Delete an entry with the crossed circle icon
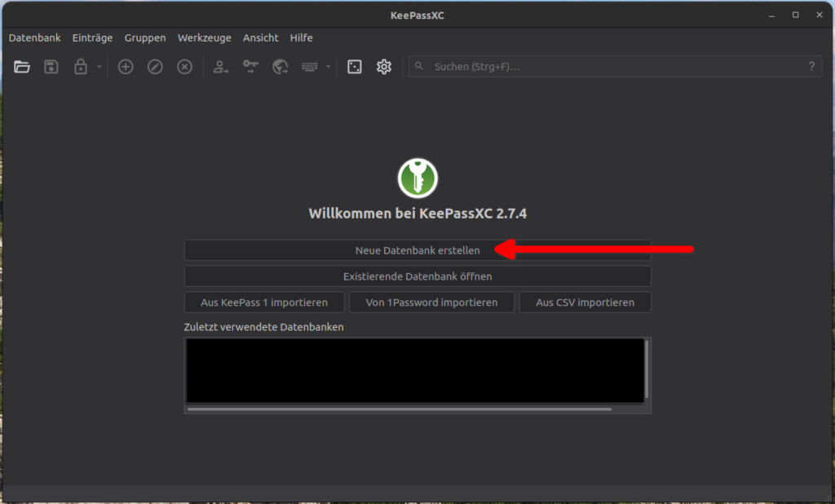Viewport: 835px width, 504px height. [x=184, y=67]
